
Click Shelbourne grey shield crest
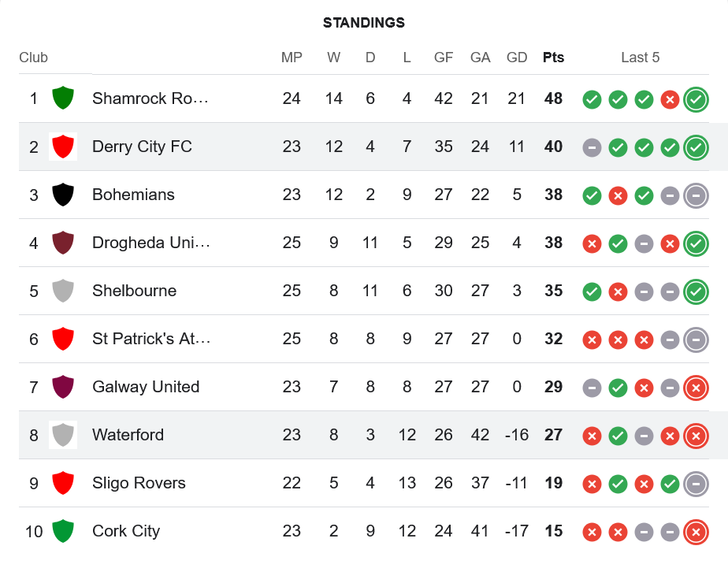(63, 291)
